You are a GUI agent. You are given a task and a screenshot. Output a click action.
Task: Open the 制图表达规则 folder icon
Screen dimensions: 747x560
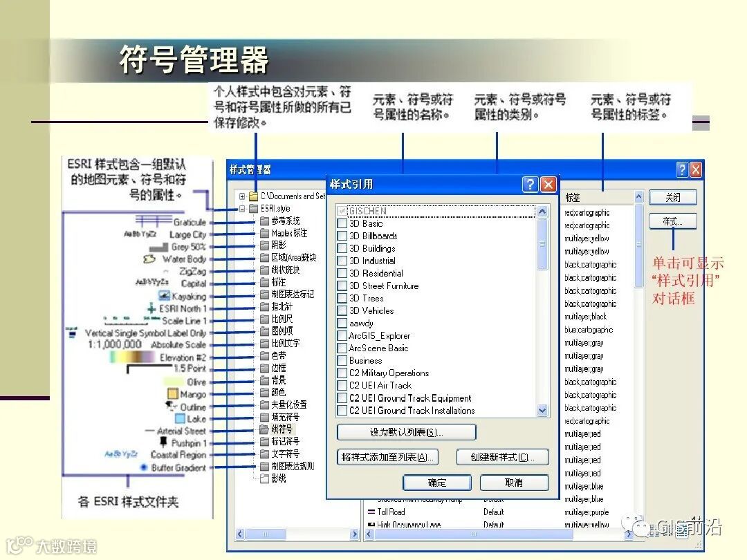point(264,466)
